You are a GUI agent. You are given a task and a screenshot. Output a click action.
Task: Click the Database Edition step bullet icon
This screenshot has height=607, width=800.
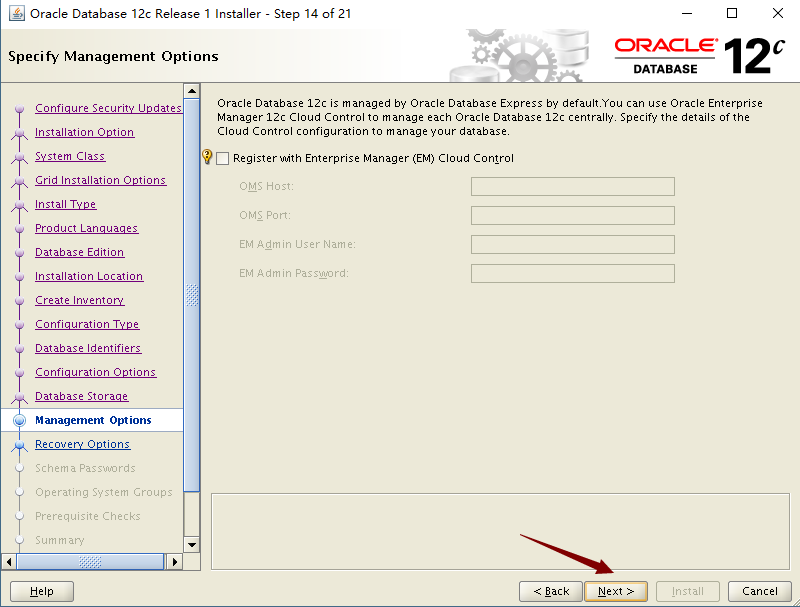coord(19,252)
